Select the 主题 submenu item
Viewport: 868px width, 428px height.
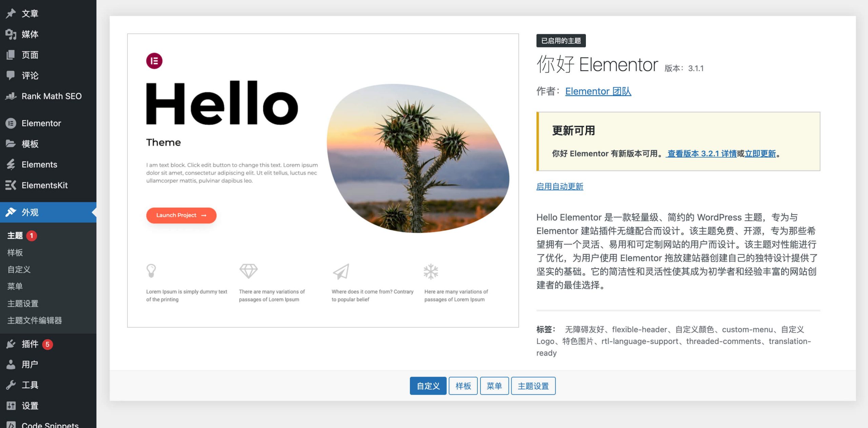(x=15, y=236)
